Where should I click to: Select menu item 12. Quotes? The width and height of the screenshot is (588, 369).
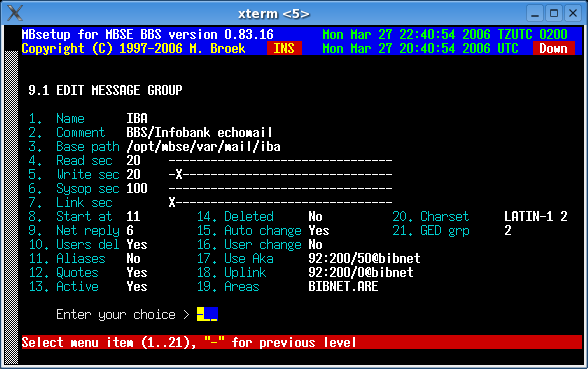click(63, 273)
